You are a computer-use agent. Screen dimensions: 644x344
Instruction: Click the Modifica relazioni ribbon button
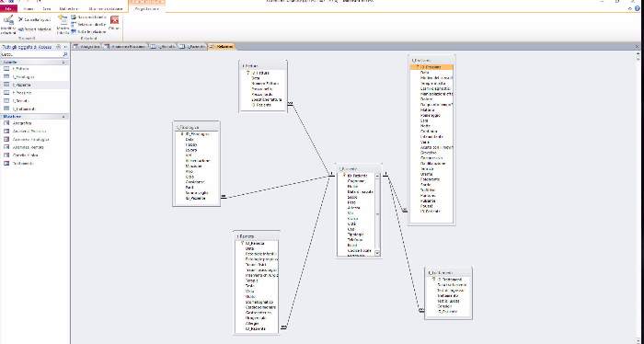coord(7,25)
